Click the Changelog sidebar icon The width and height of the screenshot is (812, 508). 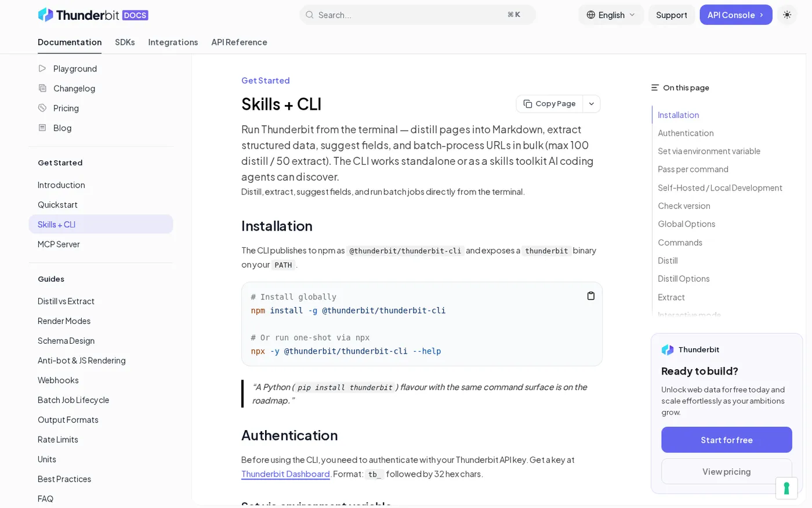[42, 88]
